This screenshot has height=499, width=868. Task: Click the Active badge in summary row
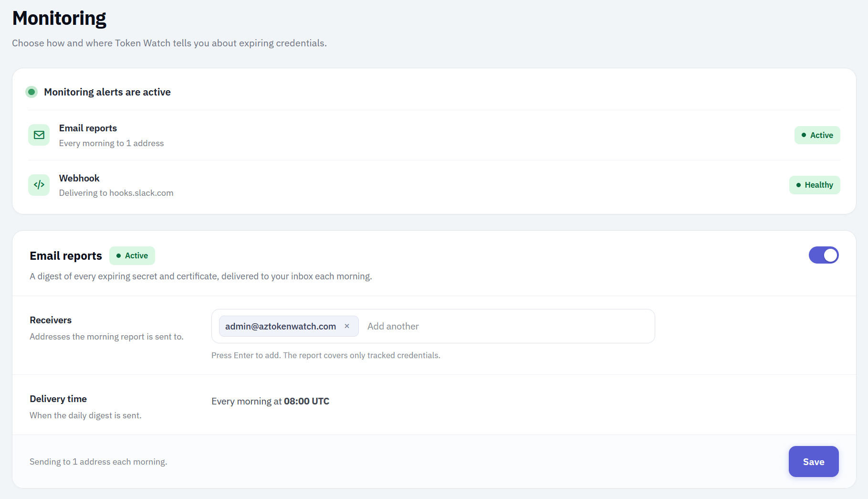click(x=817, y=135)
